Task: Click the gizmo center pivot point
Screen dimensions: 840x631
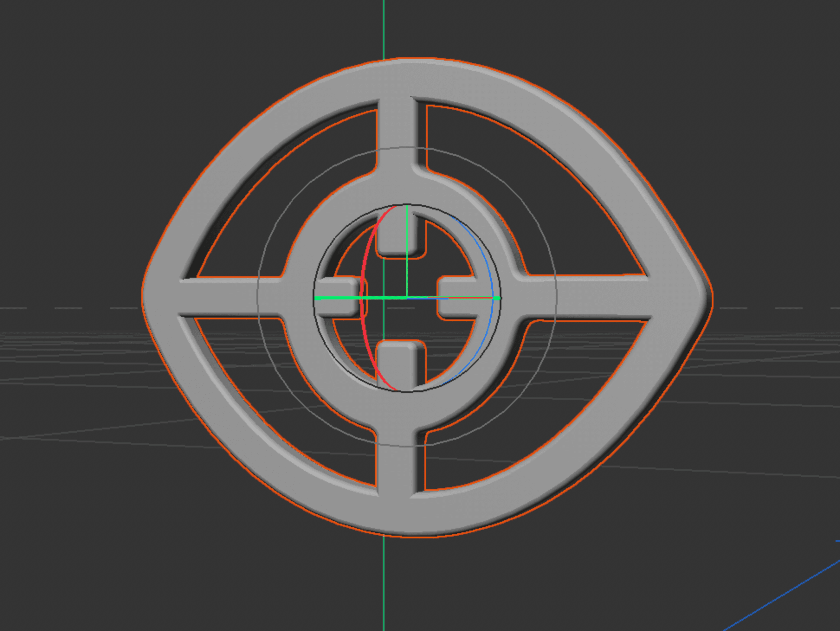Action: pyautogui.click(x=407, y=298)
